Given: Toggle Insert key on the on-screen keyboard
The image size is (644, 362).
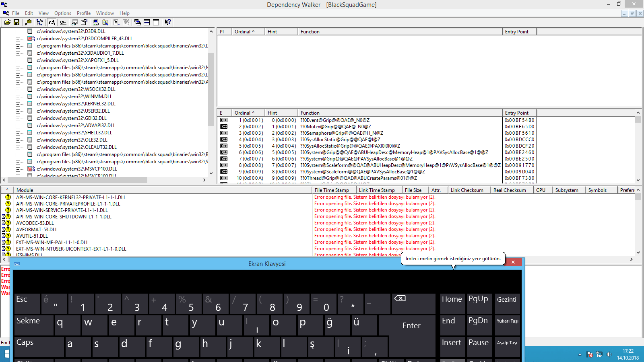Looking at the screenshot, I should [452, 347].
